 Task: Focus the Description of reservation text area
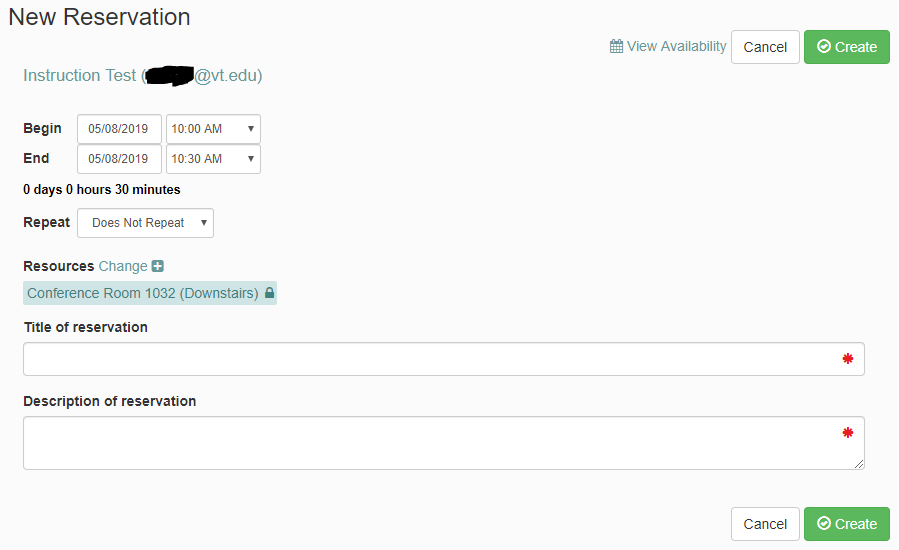pos(430,443)
